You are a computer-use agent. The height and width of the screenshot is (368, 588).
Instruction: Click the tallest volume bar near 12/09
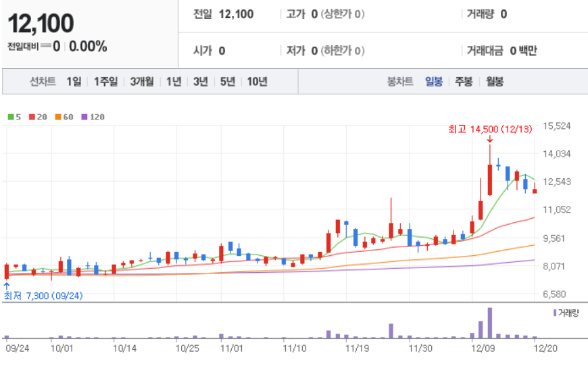point(490,323)
